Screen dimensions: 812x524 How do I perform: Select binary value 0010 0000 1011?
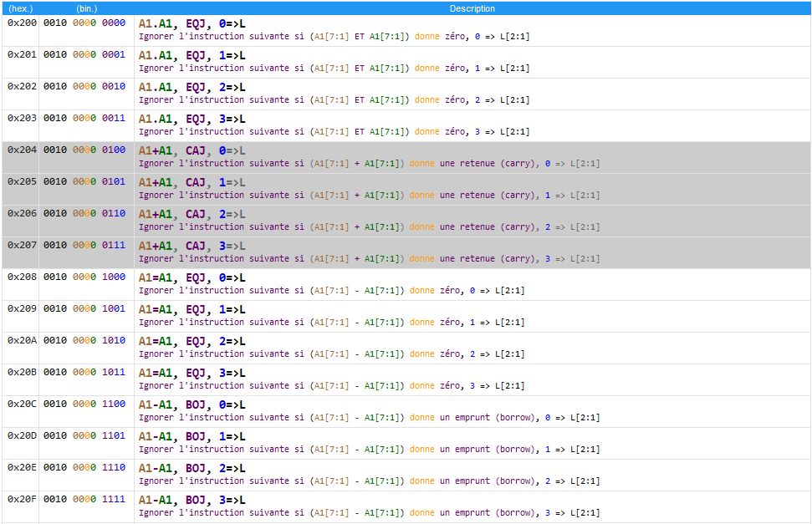click(x=84, y=372)
